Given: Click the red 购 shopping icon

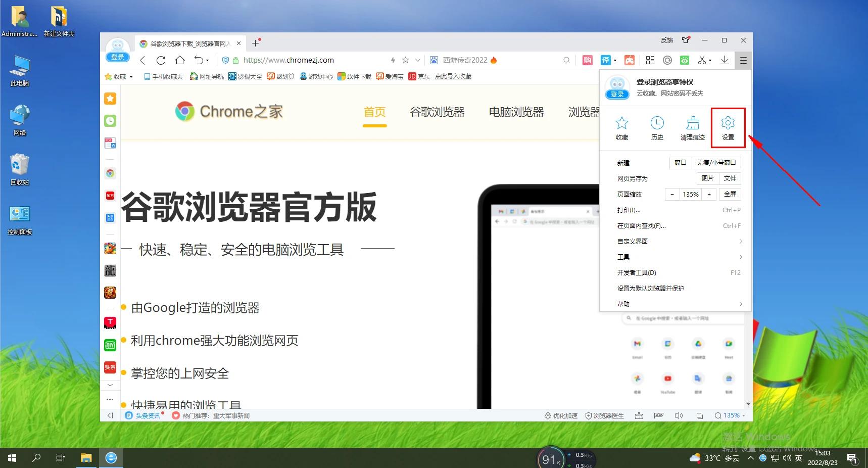Looking at the screenshot, I should [x=588, y=60].
